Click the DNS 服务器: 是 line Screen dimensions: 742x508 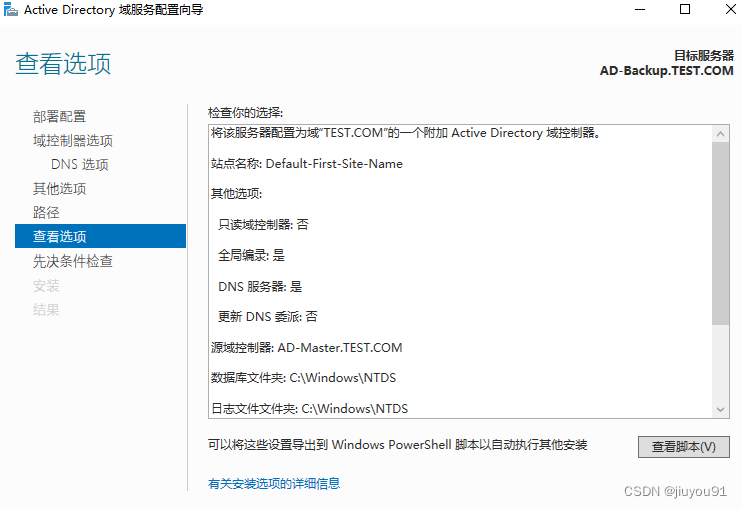coord(260,286)
